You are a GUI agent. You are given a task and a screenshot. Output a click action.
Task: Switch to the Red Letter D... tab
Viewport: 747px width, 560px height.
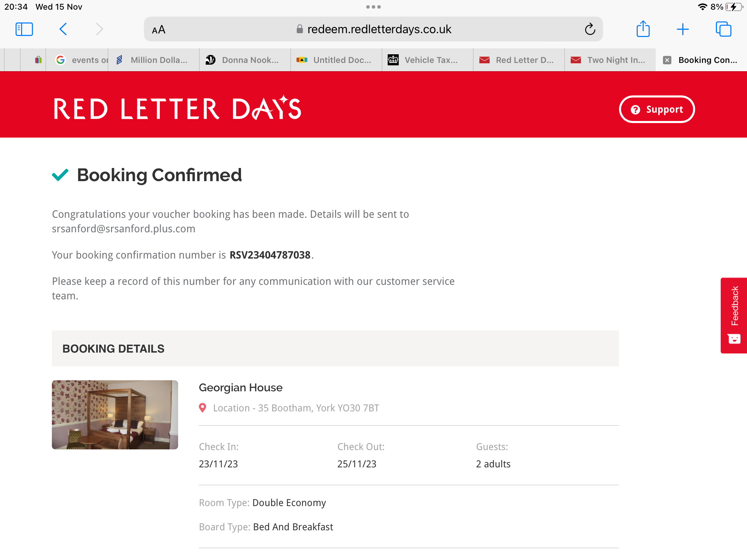pyautogui.click(x=519, y=60)
